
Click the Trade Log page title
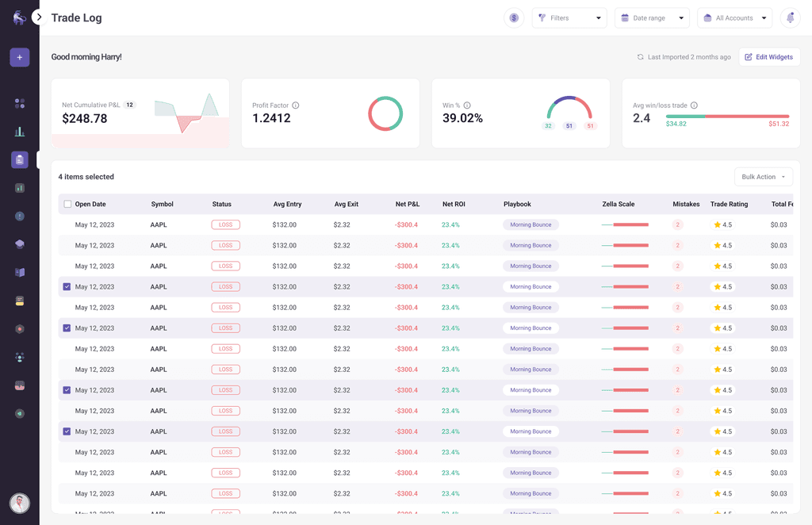click(x=77, y=17)
